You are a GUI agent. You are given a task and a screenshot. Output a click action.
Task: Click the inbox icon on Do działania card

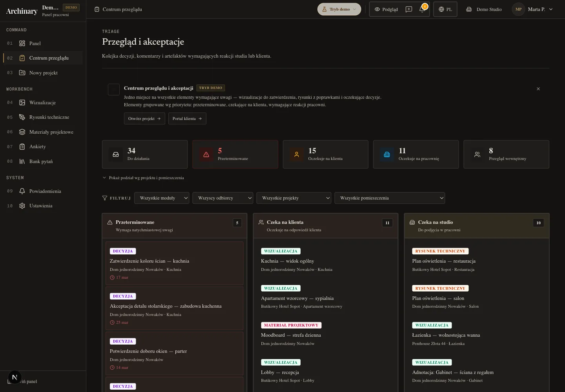(116, 154)
